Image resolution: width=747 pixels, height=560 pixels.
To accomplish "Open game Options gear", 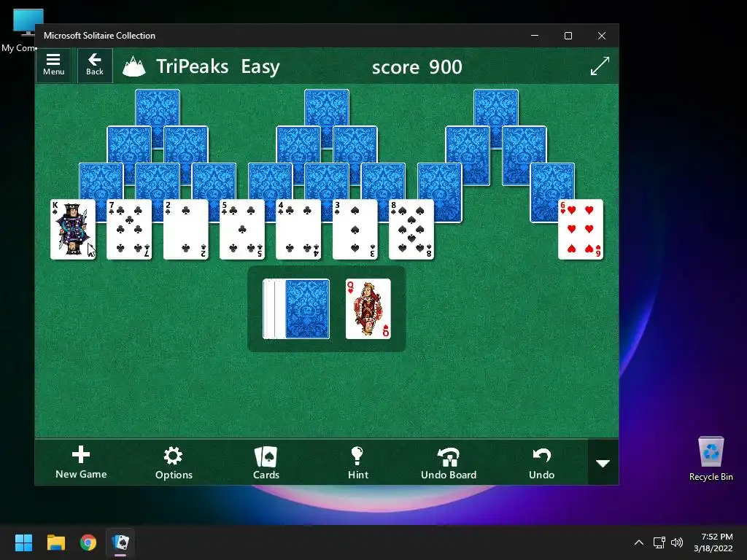I will [174, 462].
